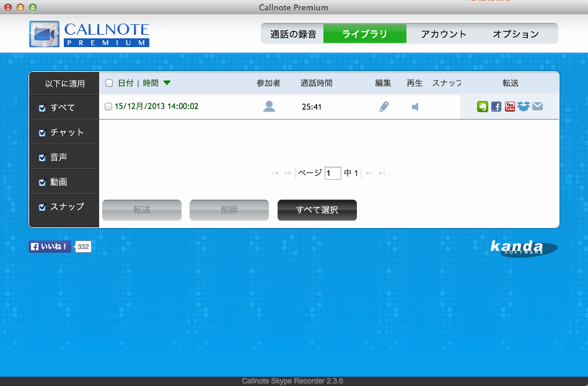
Task: Click the participant person icon
Action: click(x=269, y=107)
